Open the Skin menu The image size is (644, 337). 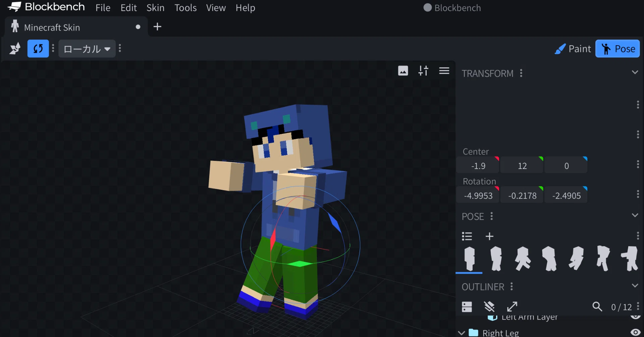click(x=155, y=8)
